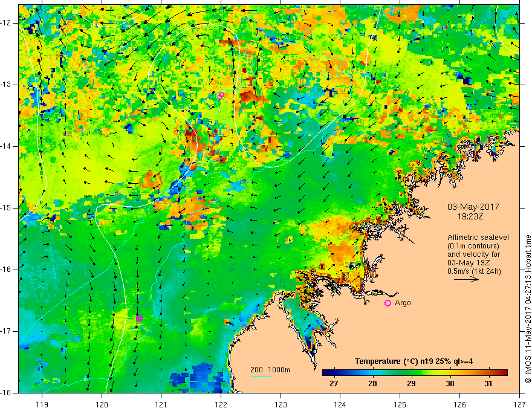Image resolution: width=532 pixels, height=411 pixels.
Task: Click the '31' label under the colour bar
Action: 488,384
